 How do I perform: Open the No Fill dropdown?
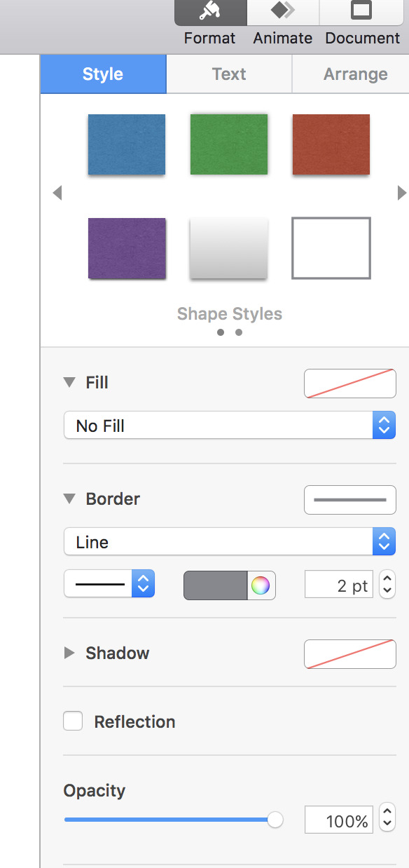pos(230,426)
